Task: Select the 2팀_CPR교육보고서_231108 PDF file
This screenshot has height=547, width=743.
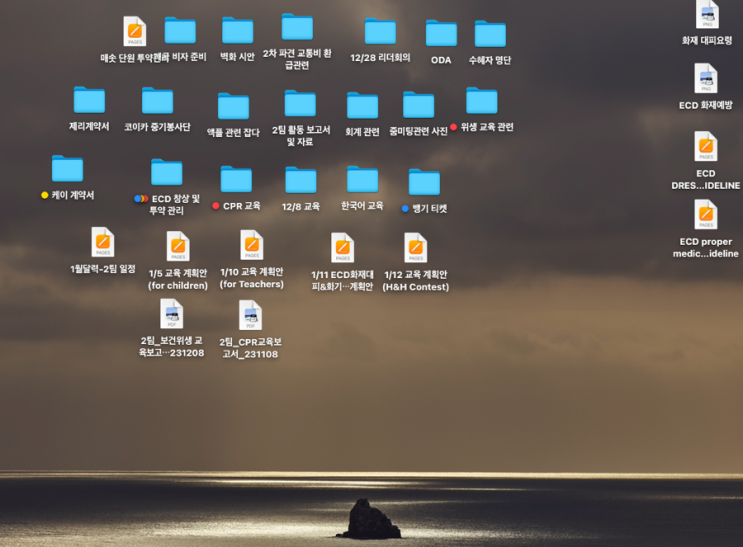Action: click(250, 315)
